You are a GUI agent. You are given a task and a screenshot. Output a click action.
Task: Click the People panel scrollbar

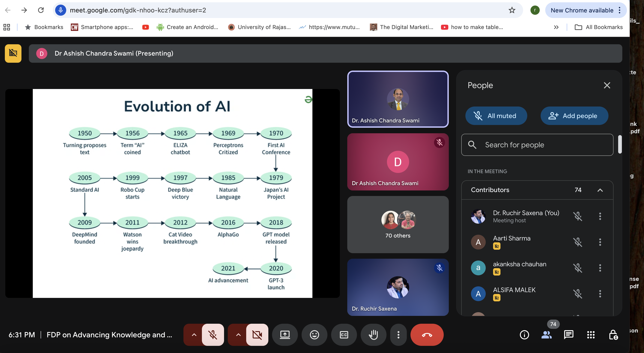click(620, 144)
